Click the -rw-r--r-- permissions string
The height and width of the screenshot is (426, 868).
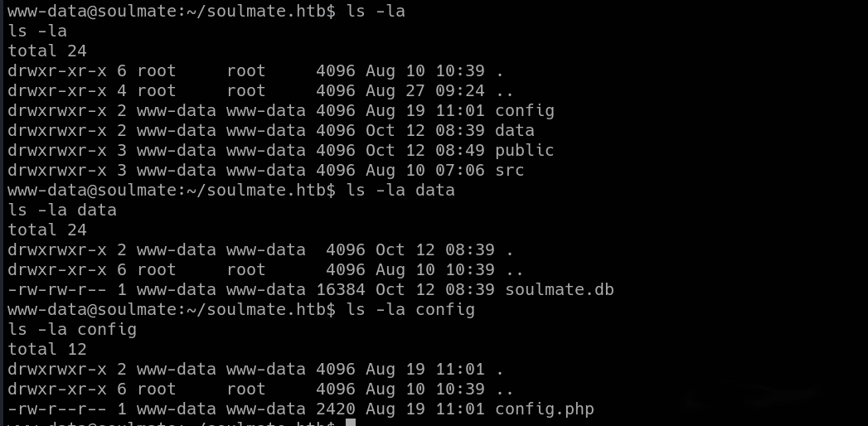[x=57, y=409]
